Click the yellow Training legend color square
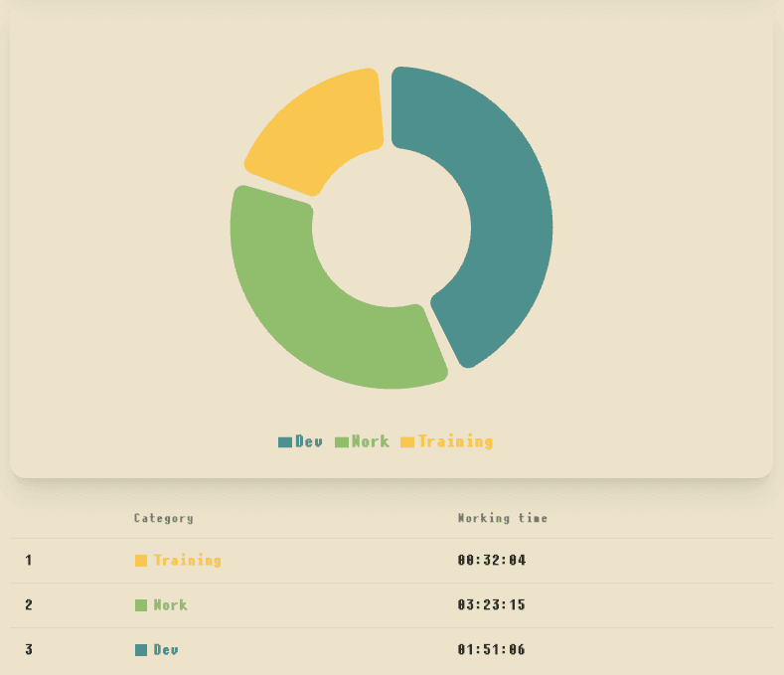 pyautogui.click(x=407, y=442)
